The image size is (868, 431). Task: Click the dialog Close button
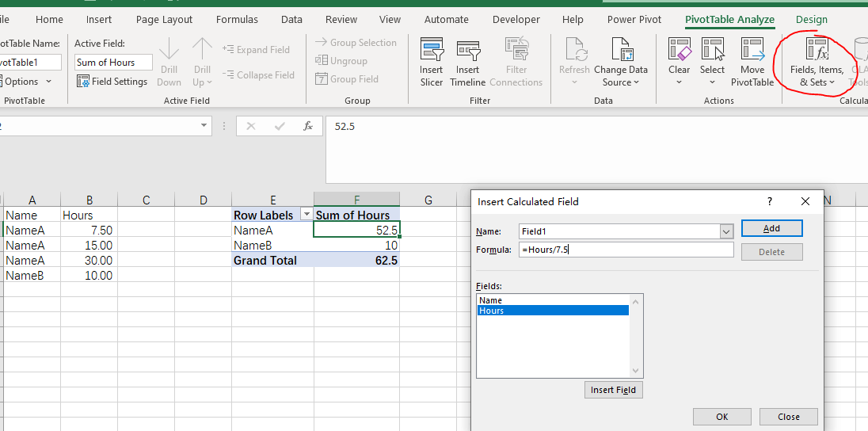click(x=788, y=417)
